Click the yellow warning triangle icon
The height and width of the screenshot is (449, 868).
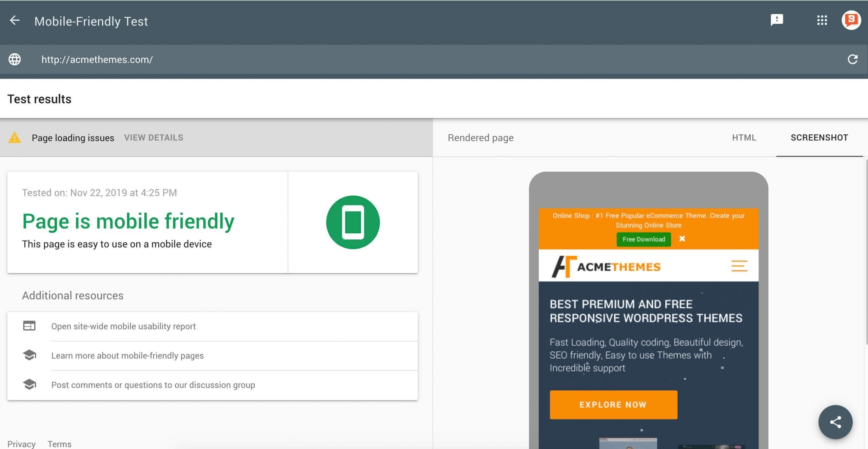[15, 138]
